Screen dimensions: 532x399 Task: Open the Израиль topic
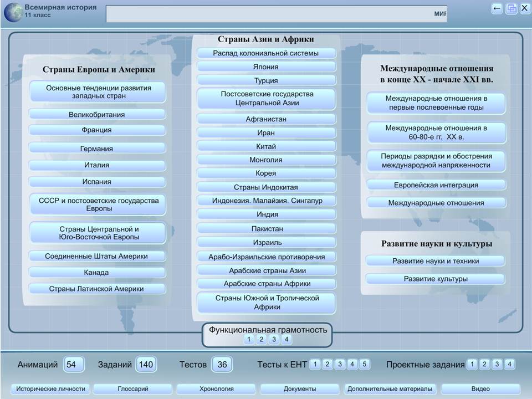267,242
